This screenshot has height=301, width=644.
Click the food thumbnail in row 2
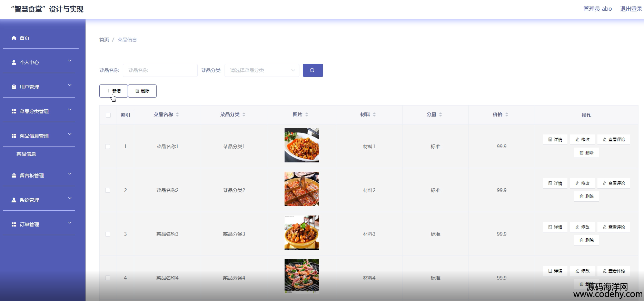pos(301,189)
